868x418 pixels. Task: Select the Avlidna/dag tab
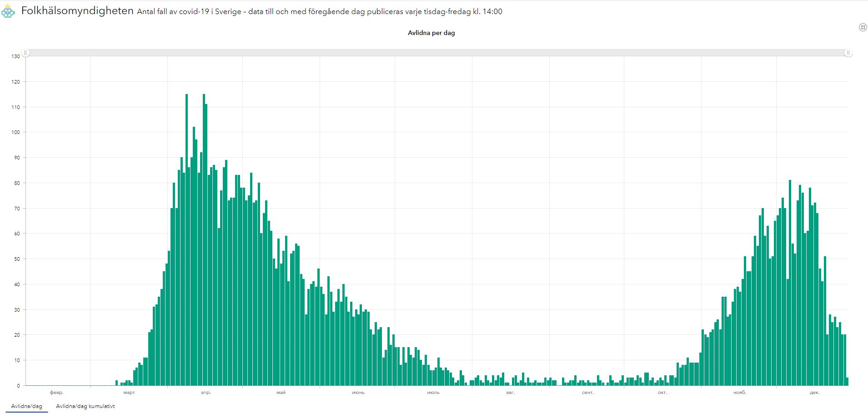(26, 406)
